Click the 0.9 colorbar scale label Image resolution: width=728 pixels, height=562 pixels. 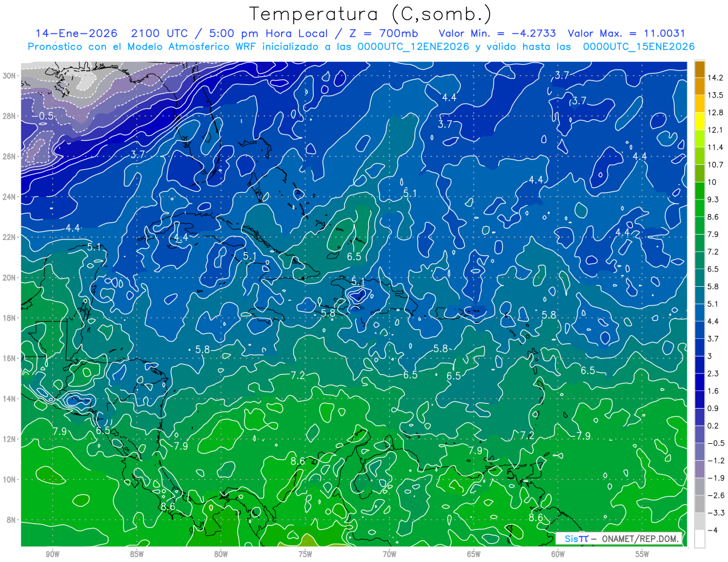714,408
